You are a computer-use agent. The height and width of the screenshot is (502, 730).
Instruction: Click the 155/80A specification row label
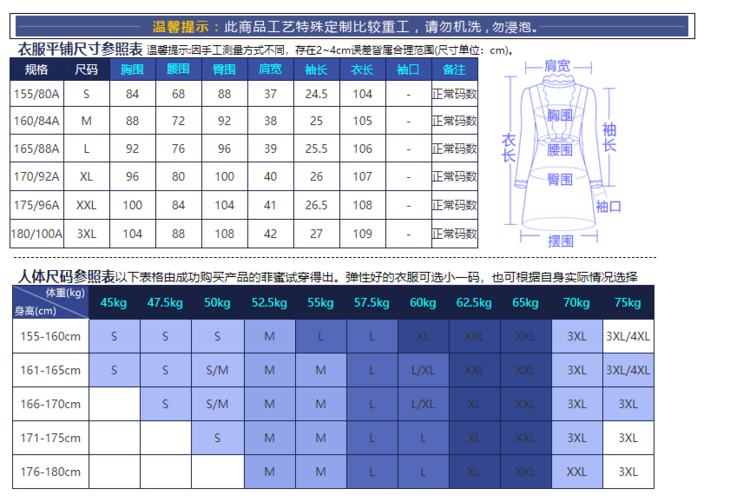pos(36,94)
